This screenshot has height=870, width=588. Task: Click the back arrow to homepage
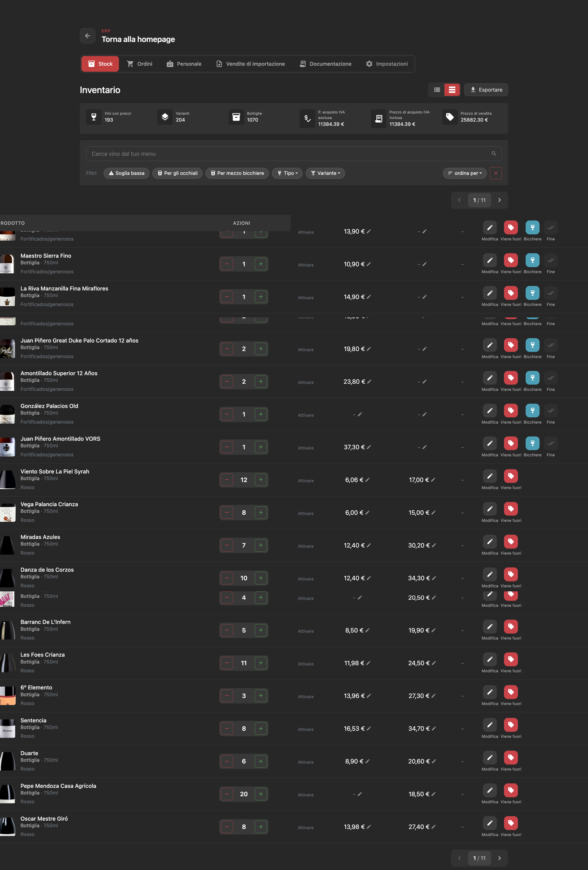pos(87,36)
